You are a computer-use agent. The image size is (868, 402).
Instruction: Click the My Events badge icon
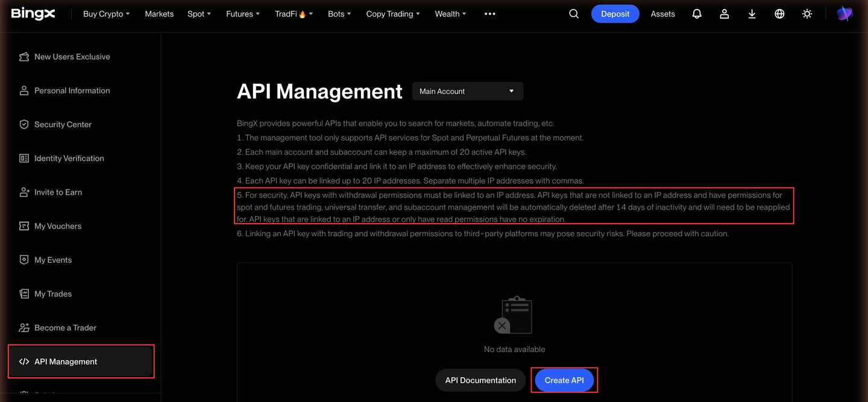point(24,260)
